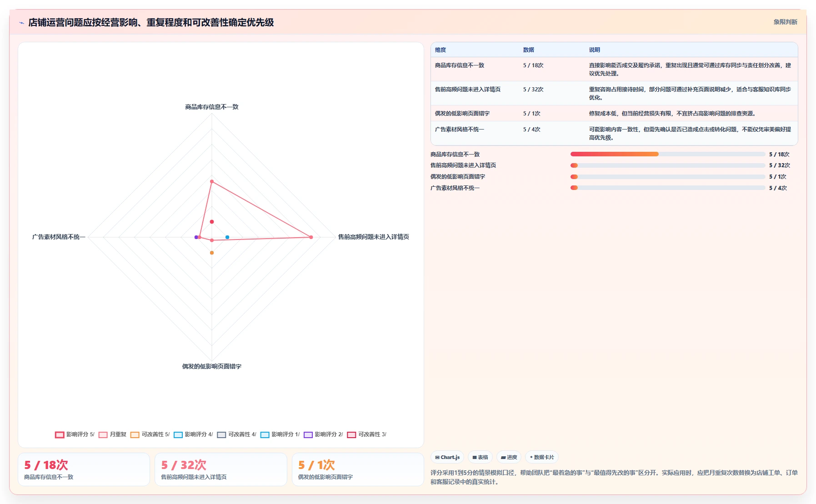Toggle the 影响评分 4/ legend series
This screenshot has height=504, width=816.
click(193, 434)
